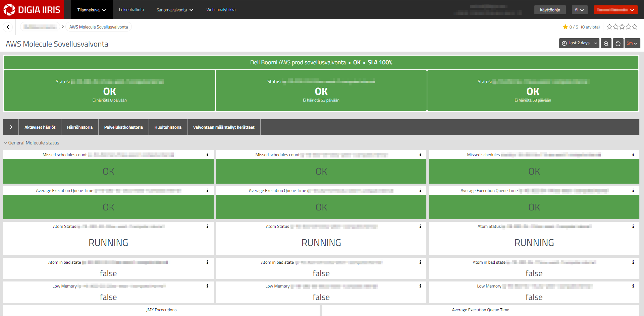
Task: Switch to the Huoltohistoria tab
Action: 168,127
